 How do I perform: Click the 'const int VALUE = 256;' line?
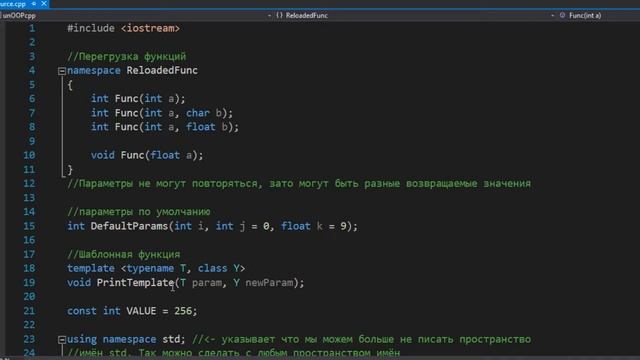[132, 311]
